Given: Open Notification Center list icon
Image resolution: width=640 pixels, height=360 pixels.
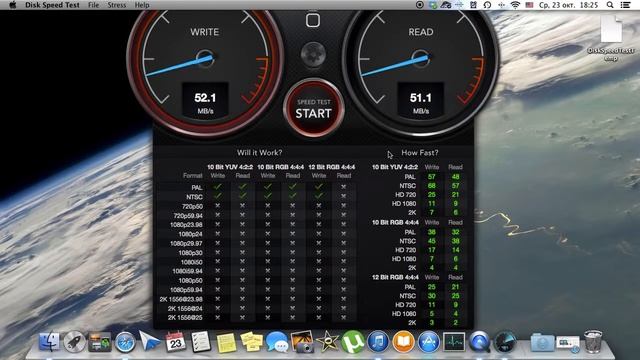Looking at the screenshot, I should click(625, 5).
